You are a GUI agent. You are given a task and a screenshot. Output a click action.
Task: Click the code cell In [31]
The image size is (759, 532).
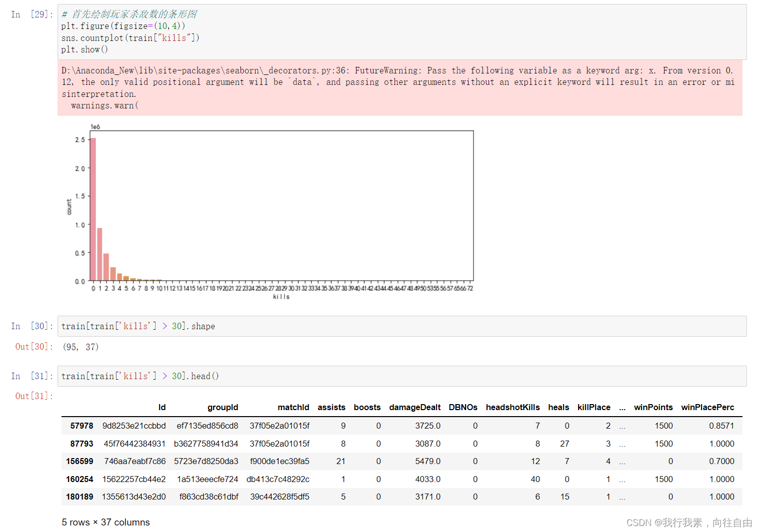[402, 376]
